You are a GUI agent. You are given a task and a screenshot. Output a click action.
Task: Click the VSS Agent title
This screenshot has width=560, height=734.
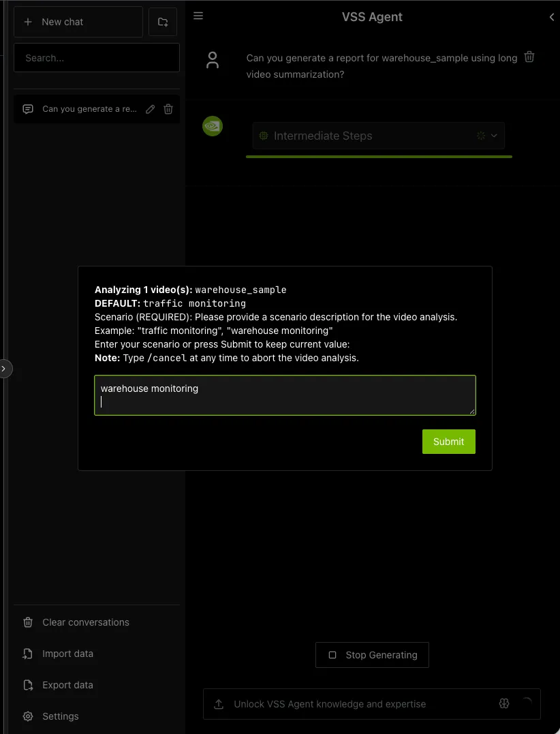[x=372, y=17]
